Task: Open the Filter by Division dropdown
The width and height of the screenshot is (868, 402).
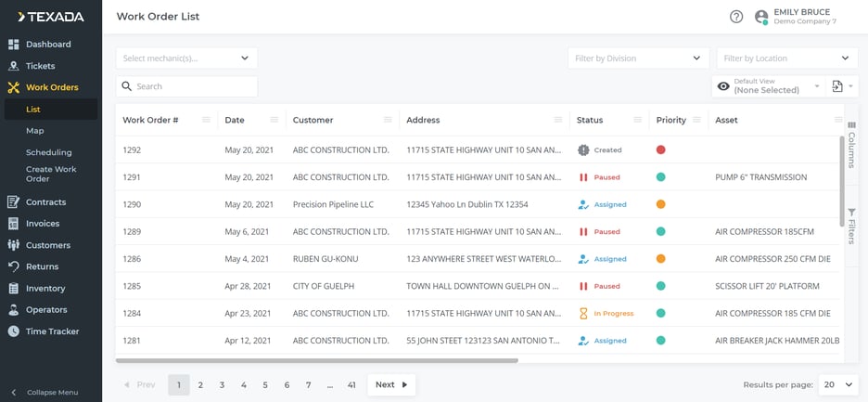Action: pos(638,58)
